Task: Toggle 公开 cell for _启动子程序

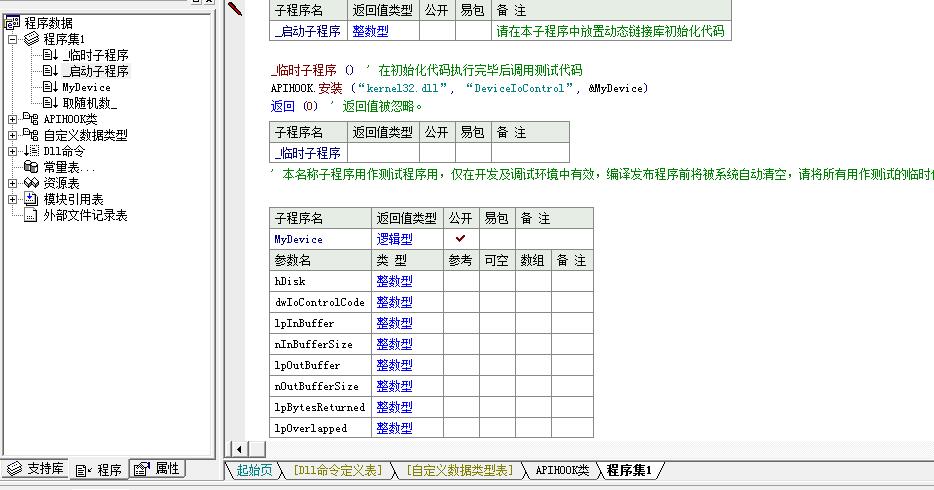Action: [x=437, y=31]
